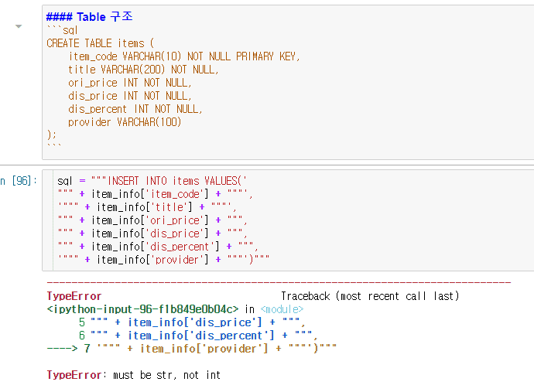Click the 'dis_price INT NOT NULL' line in markdown cell
Viewport: 534px width, 392px height.
point(130,96)
